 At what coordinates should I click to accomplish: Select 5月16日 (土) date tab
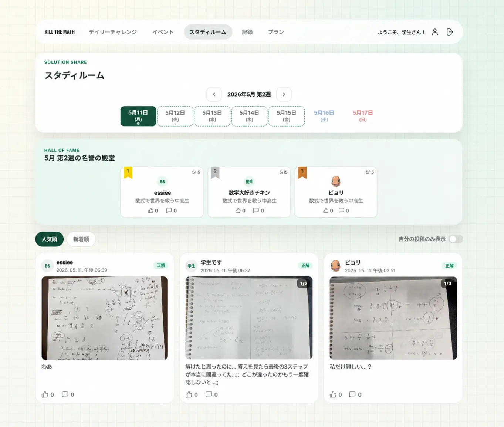(x=324, y=116)
